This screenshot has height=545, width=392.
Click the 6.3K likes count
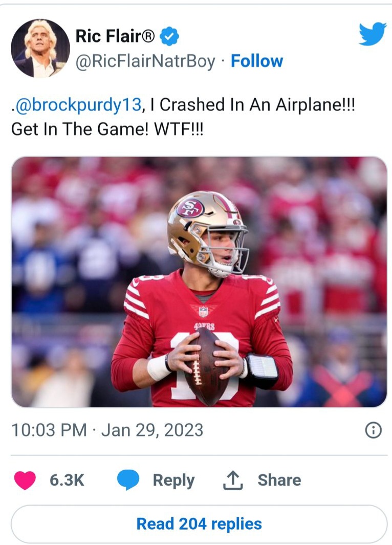point(67,481)
